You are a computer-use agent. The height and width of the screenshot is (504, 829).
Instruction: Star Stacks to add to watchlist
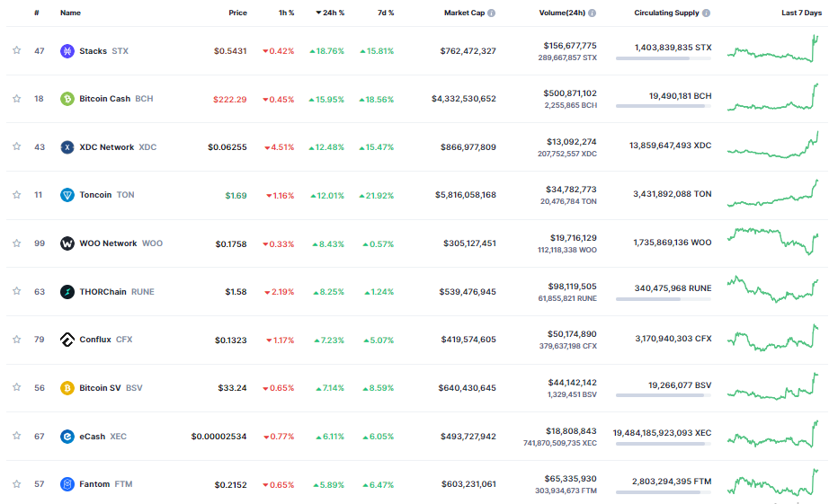coord(16,51)
